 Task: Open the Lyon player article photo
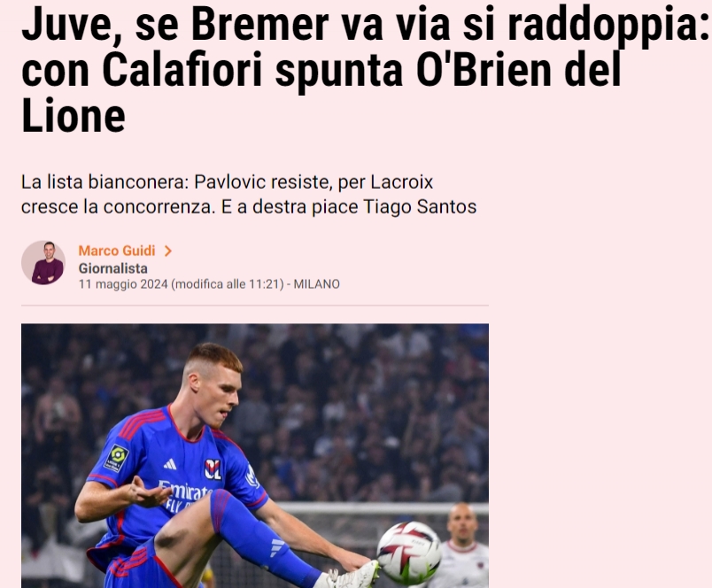tap(255, 456)
